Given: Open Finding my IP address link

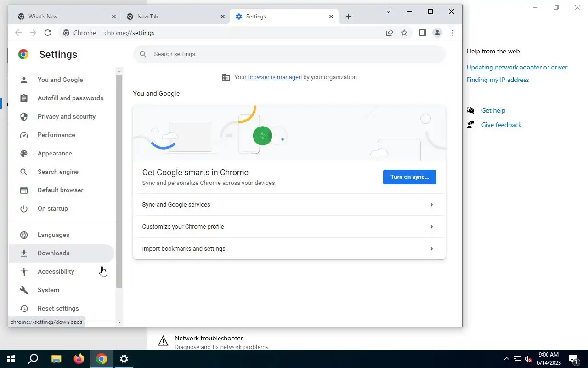Looking at the screenshot, I should click(x=498, y=80).
